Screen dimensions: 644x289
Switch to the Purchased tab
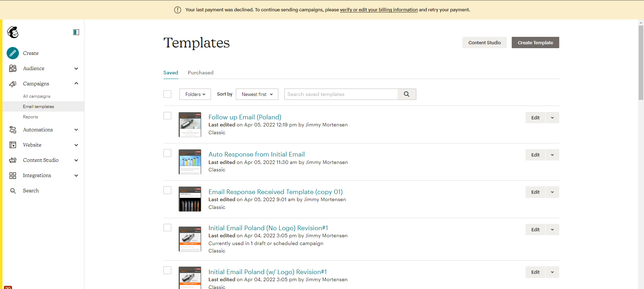click(x=201, y=73)
